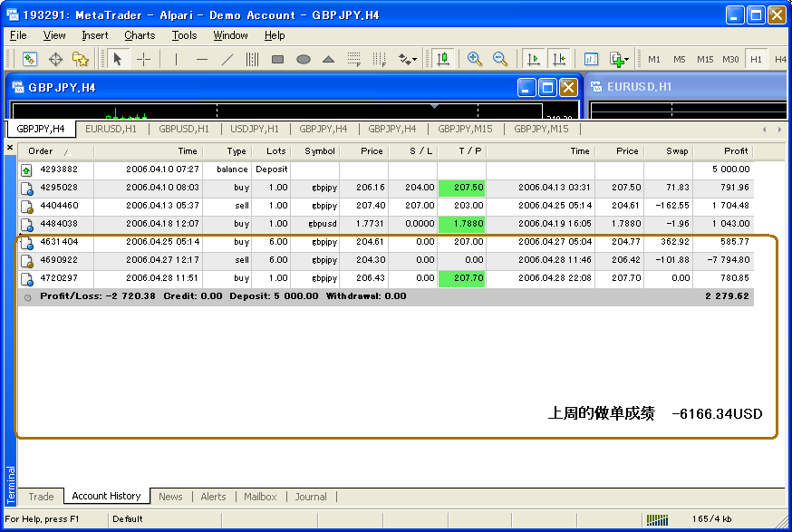Open the Favorites star folder icon
Screen dimensions: 792x532
81,59
